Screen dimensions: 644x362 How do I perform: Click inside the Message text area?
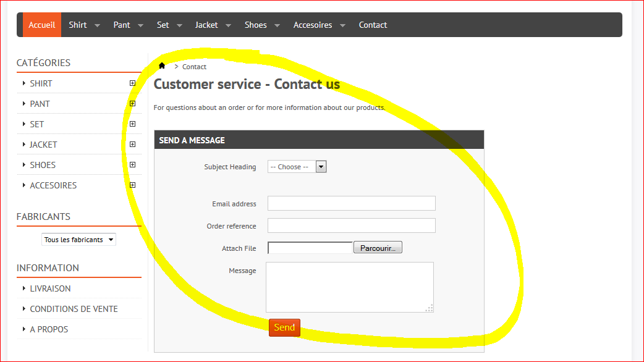350,287
